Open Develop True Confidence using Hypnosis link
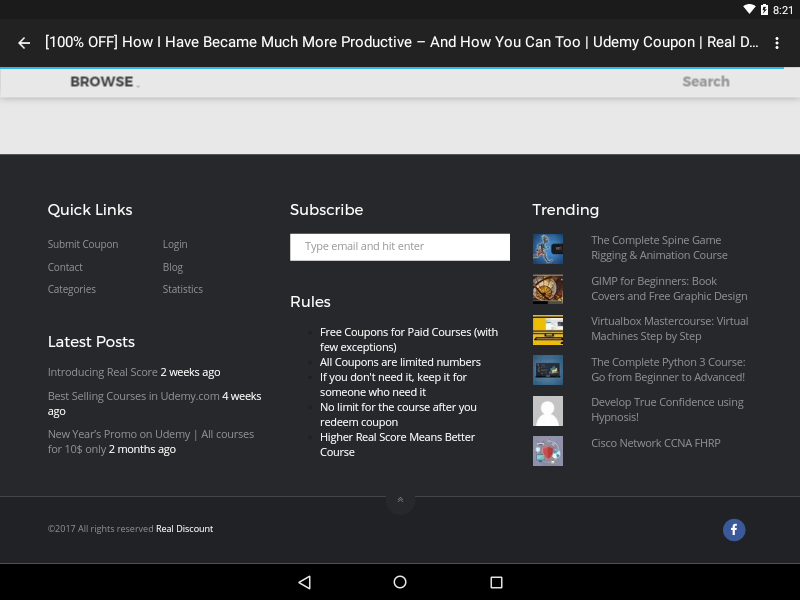 click(667, 410)
